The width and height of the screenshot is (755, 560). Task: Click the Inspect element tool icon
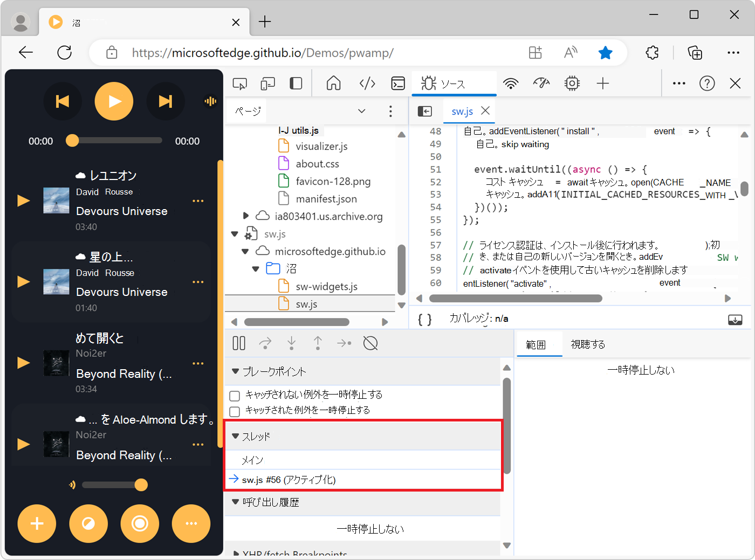pos(239,84)
